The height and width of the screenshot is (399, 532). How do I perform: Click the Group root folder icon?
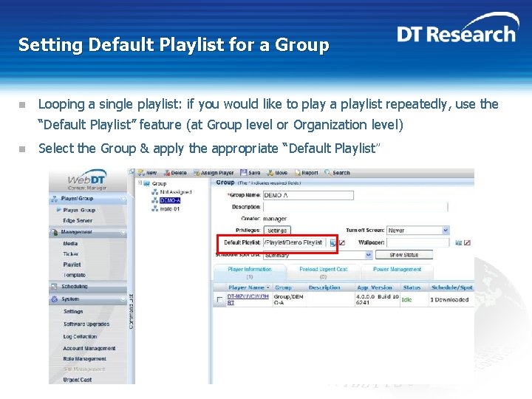pos(146,183)
